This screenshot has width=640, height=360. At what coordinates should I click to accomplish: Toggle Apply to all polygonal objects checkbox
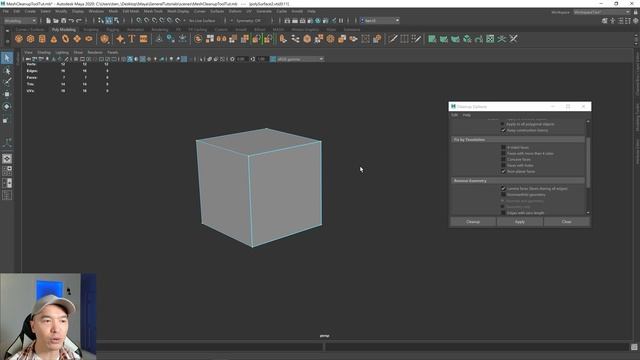tap(503, 124)
